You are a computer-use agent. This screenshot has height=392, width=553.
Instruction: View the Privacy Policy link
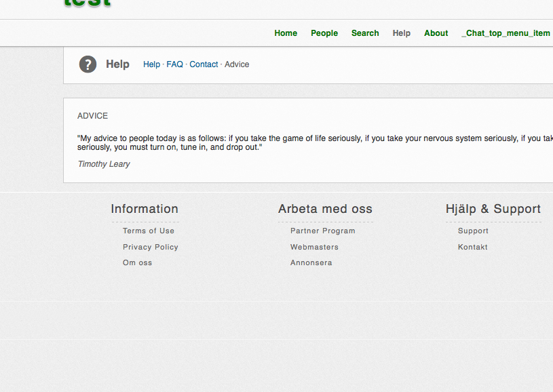(151, 248)
